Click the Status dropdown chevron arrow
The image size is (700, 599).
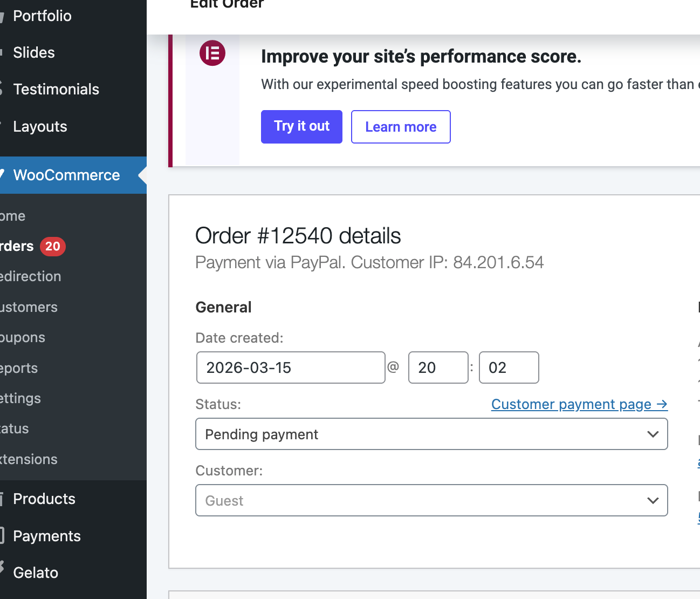[653, 434]
